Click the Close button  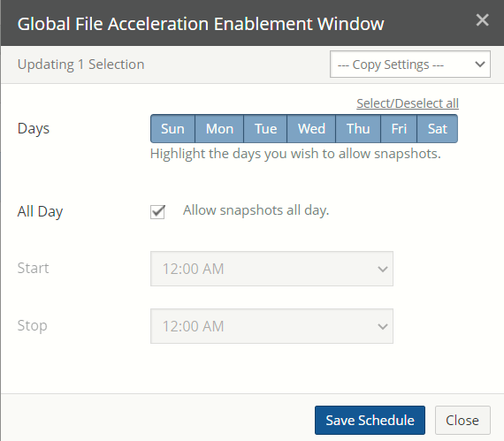coord(462,420)
